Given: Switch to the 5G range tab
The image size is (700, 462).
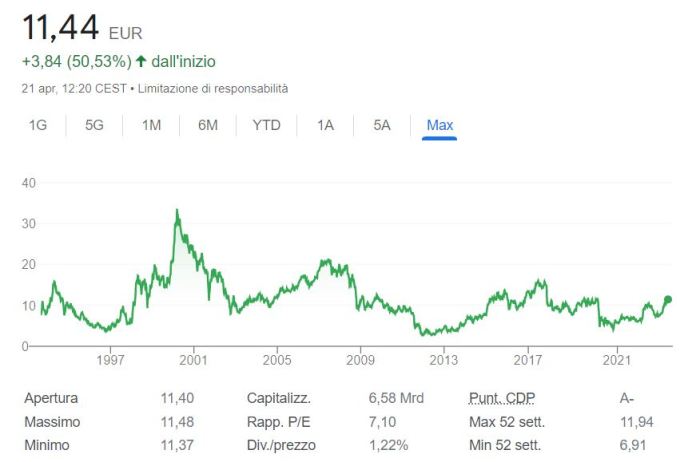Looking at the screenshot, I should 94,125.
